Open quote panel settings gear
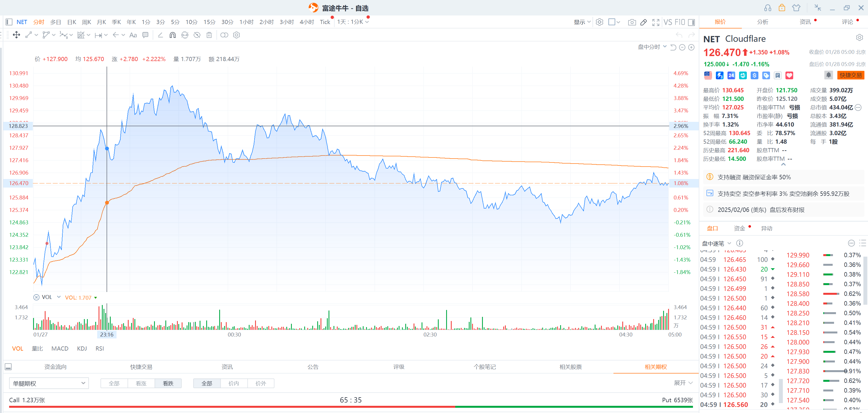This screenshot has height=413, width=868. point(859,37)
